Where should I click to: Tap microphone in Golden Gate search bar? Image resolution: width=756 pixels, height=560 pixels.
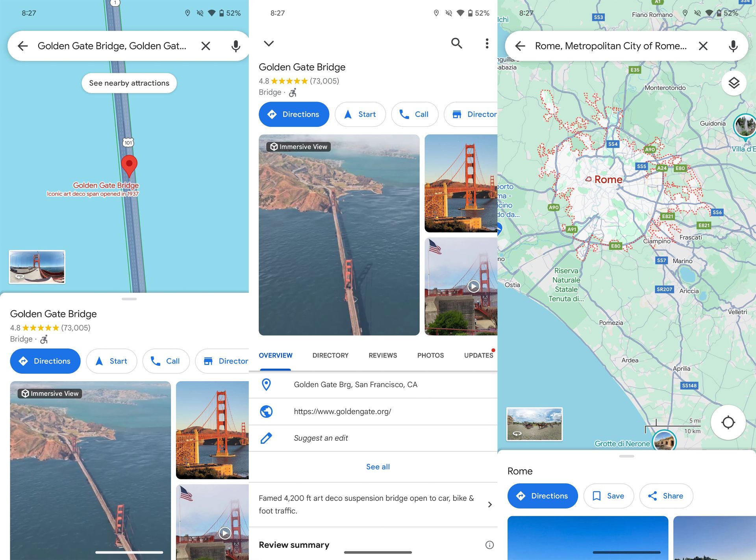(x=235, y=46)
